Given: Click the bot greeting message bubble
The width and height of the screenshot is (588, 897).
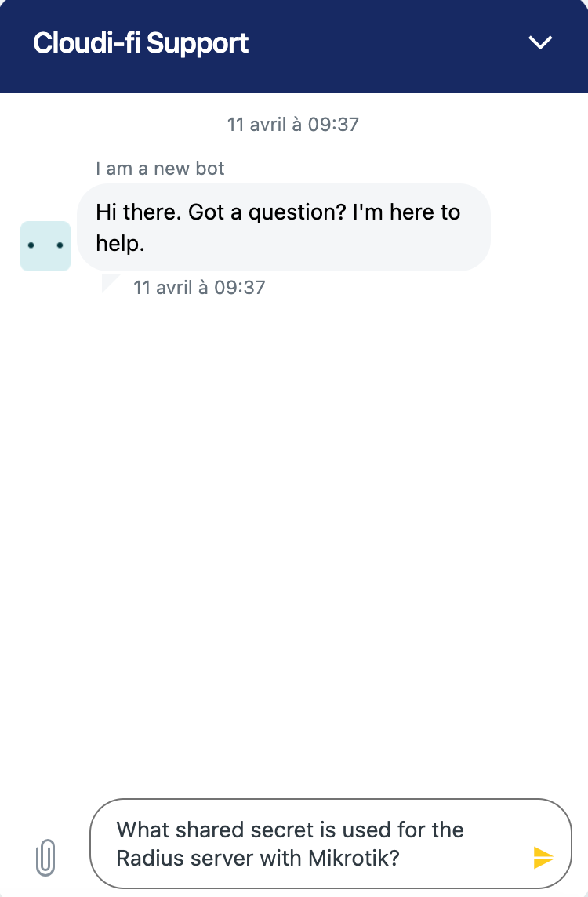Looking at the screenshot, I should [282, 227].
